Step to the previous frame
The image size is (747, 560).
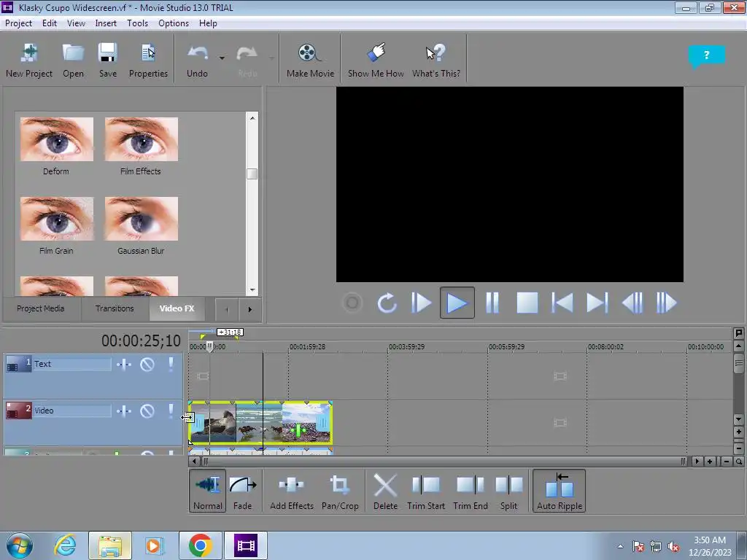tap(632, 303)
